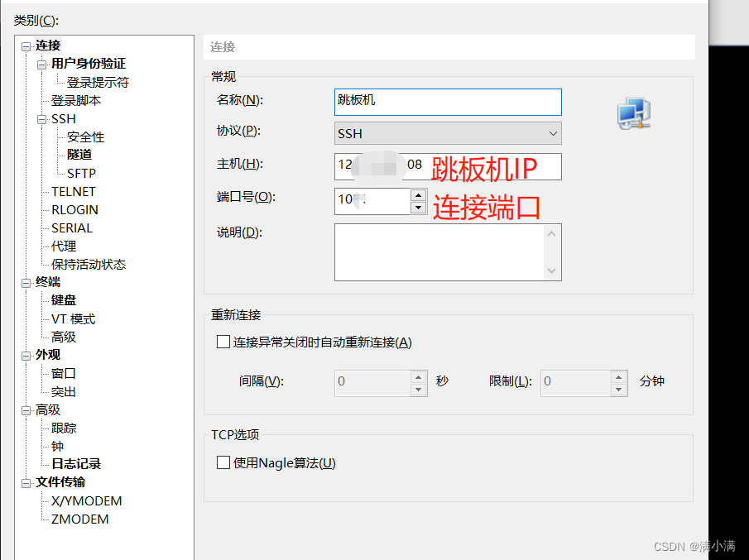Select the SSH tree item

(x=64, y=118)
